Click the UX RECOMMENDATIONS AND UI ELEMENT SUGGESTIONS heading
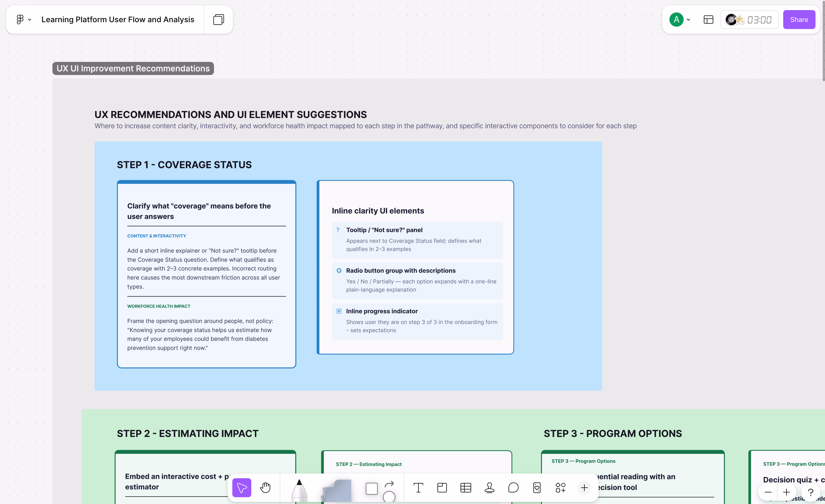The height and width of the screenshot is (504, 825). pos(230,115)
